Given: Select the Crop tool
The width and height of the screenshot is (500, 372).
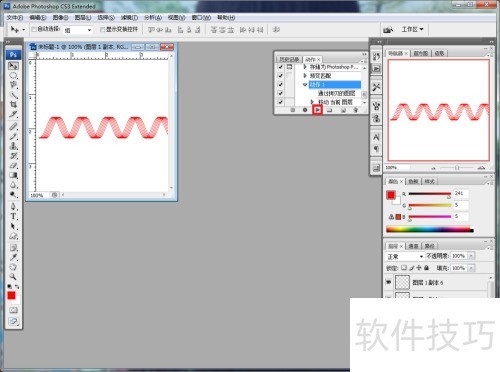Looking at the screenshot, I should coord(13,104).
